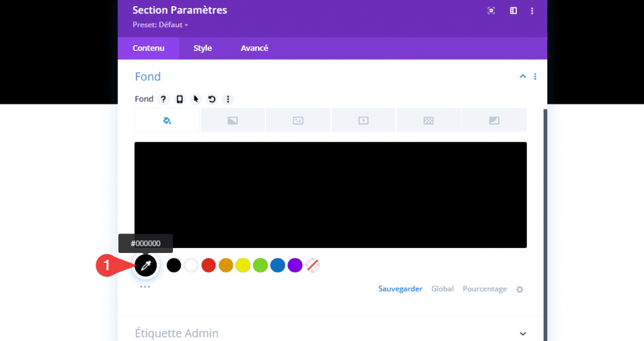This screenshot has width=644, height=341.
Task: Click the Étiquette Admin section title
Action: coord(177,333)
